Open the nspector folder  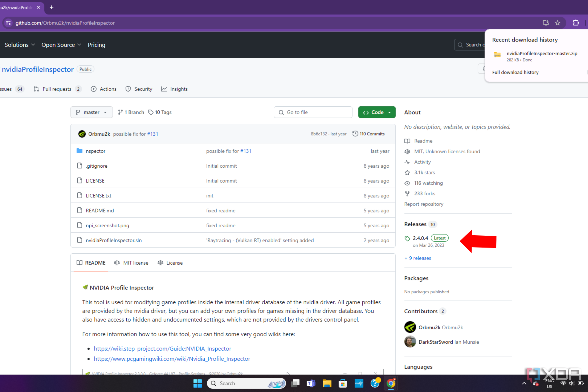click(96, 151)
